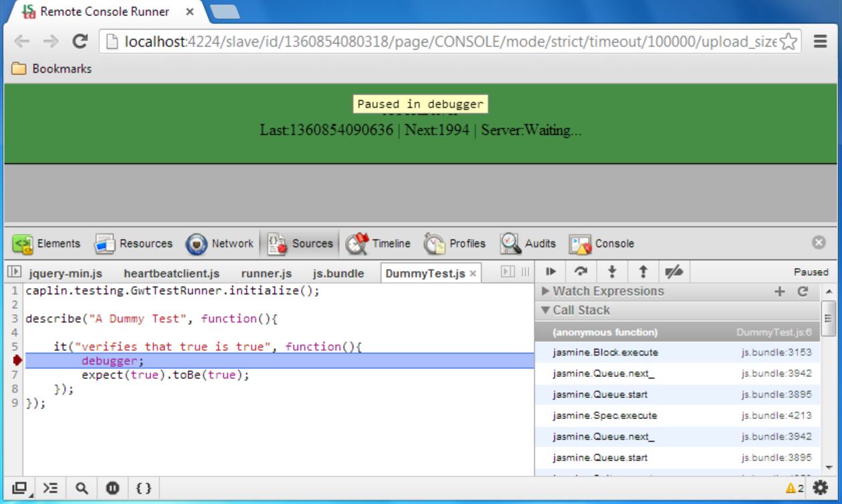Screen dimensions: 842x504
Task: Toggle pause on exceptions
Action: click(x=112, y=489)
